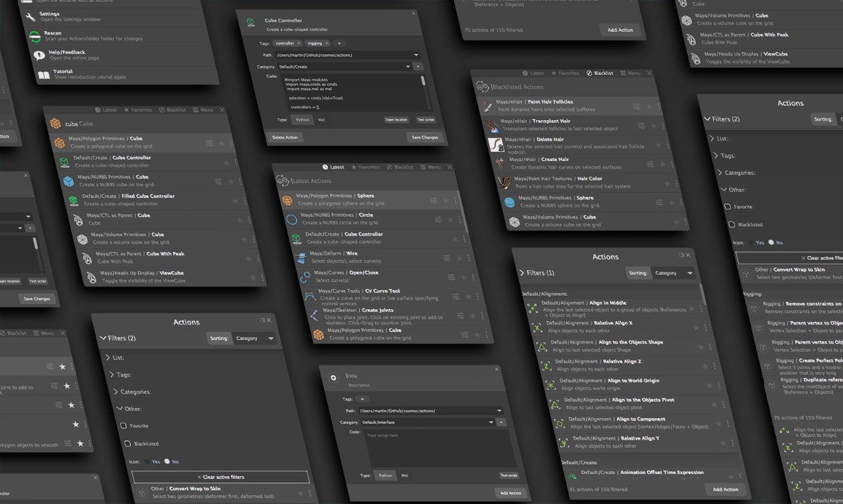Toggle favorite star on Transplant Hair row
Viewport: 843px width, 504px height.
pyautogui.click(x=654, y=125)
